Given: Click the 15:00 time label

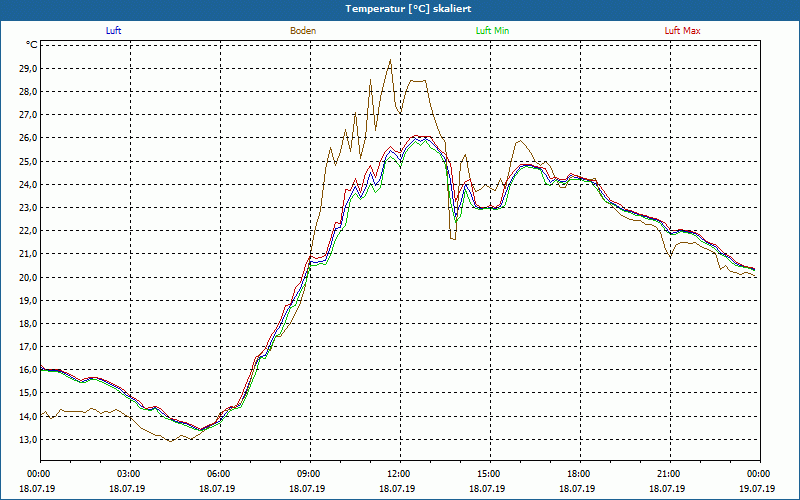Looking at the screenshot, I should coord(490,474).
